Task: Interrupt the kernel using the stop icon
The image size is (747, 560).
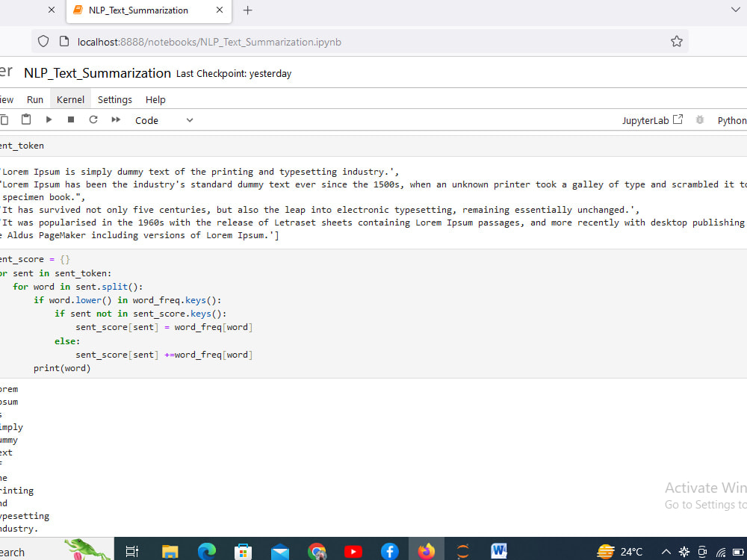Action: pos(71,119)
